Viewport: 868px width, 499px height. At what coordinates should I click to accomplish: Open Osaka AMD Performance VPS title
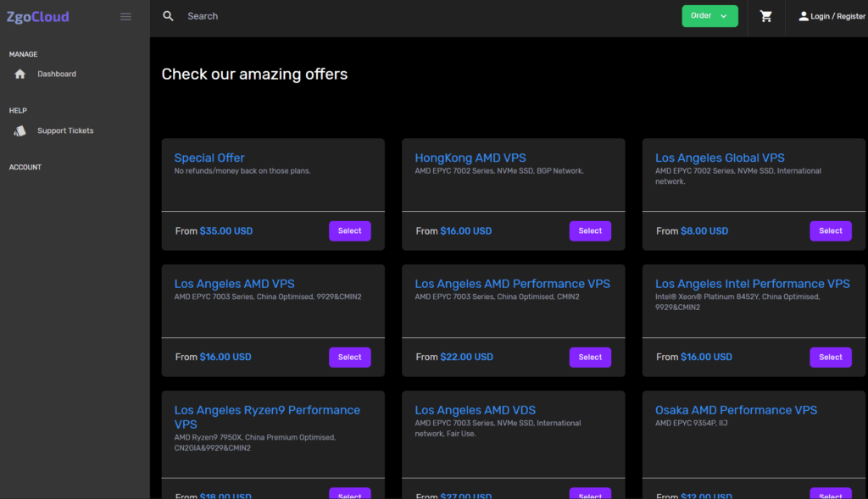[736, 410]
